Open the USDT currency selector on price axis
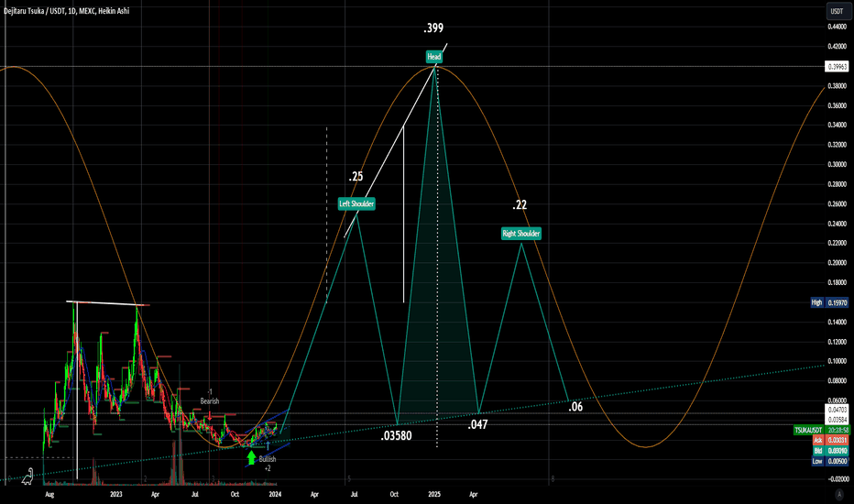Viewport: 854px width, 504px height. [x=837, y=11]
